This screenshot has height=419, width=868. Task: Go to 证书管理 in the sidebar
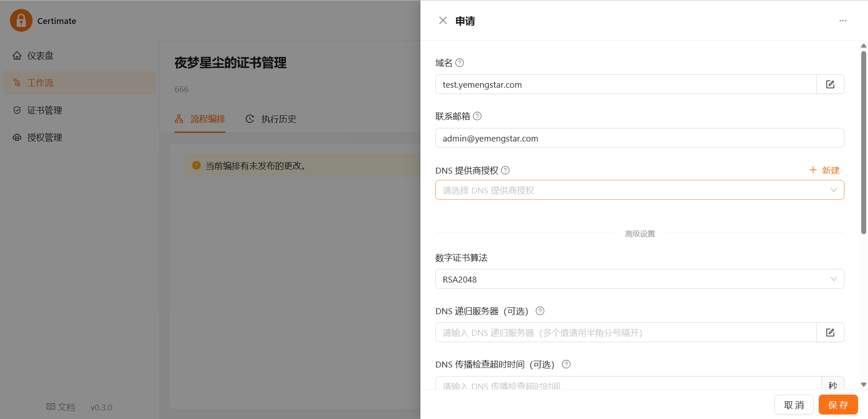tap(44, 110)
